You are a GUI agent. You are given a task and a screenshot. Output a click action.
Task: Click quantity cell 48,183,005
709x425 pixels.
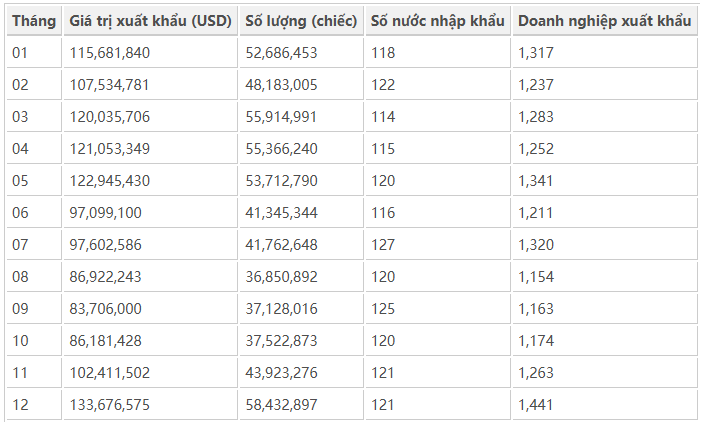coord(281,85)
